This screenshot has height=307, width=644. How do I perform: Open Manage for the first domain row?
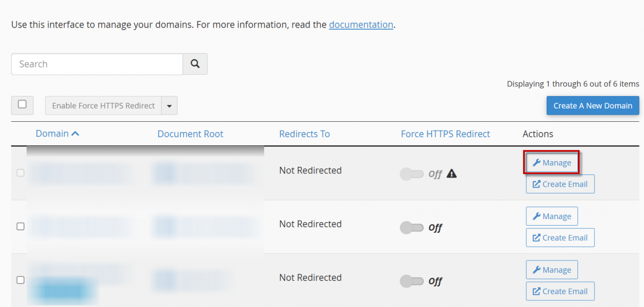(x=551, y=163)
